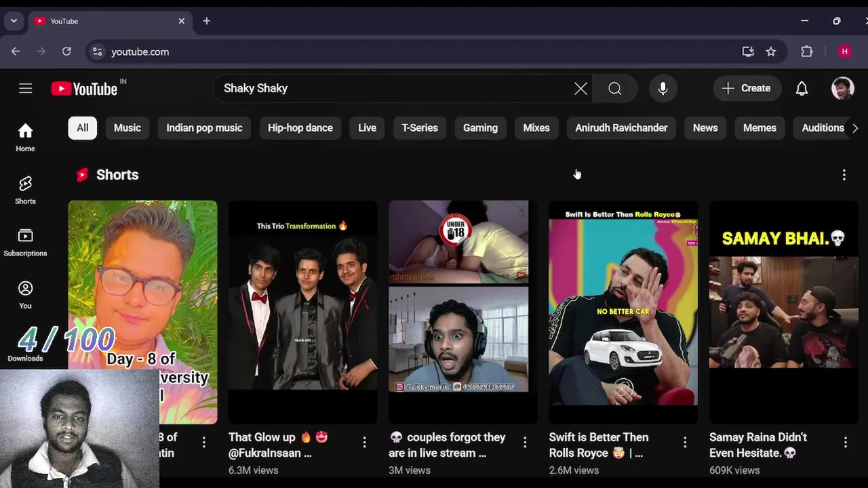Open the 'This Trio Transformation' short thumbnail

tap(302, 312)
